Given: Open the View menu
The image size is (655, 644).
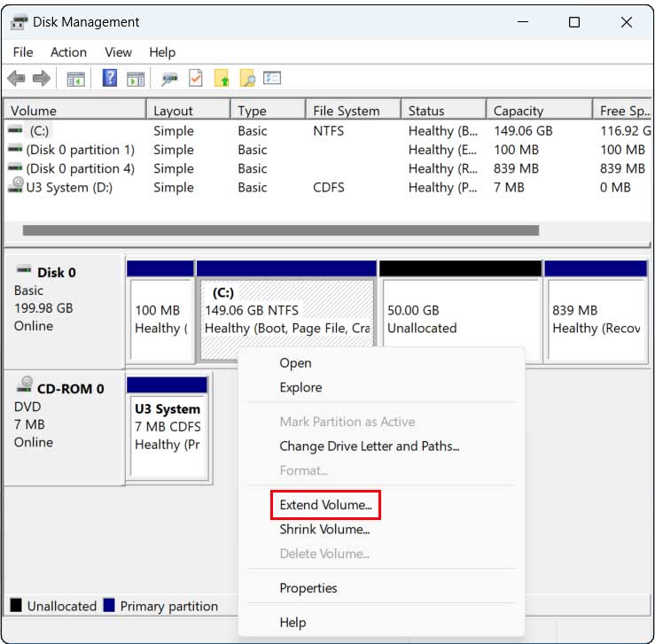Looking at the screenshot, I should point(118,52).
